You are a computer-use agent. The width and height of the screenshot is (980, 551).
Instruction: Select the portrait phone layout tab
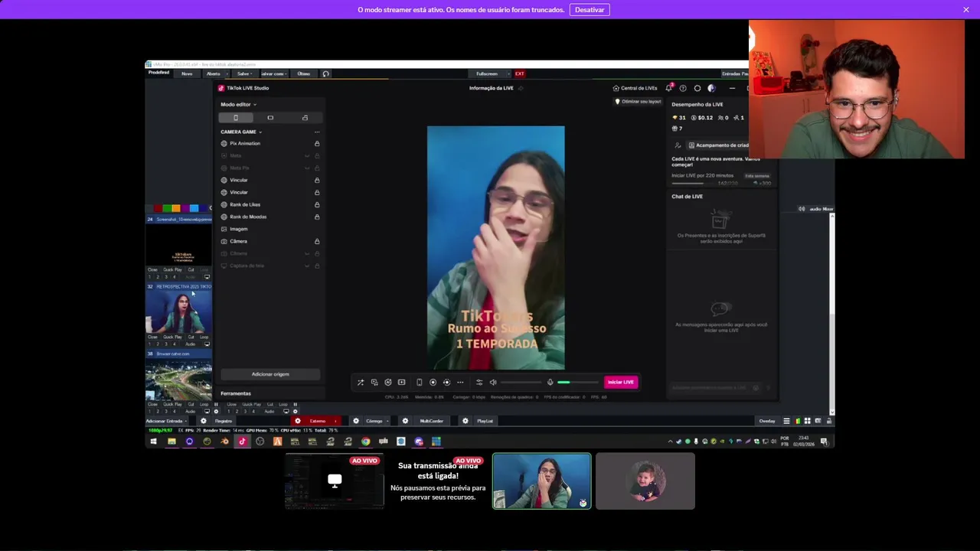[x=235, y=118]
